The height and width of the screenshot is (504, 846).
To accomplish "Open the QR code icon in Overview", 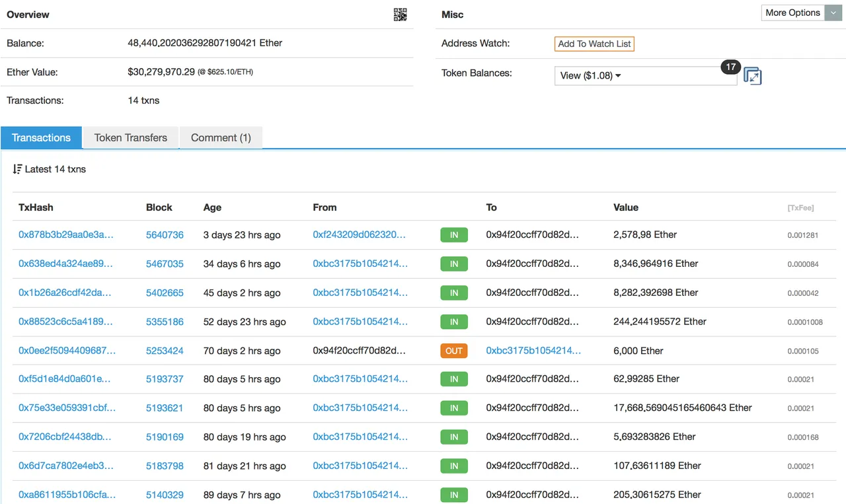I will (400, 15).
